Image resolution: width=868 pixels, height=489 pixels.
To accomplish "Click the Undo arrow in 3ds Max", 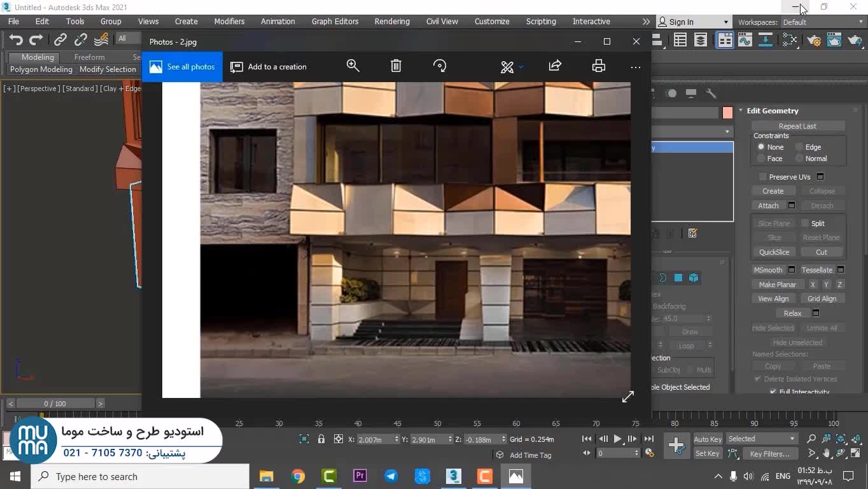I will coord(16,39).
